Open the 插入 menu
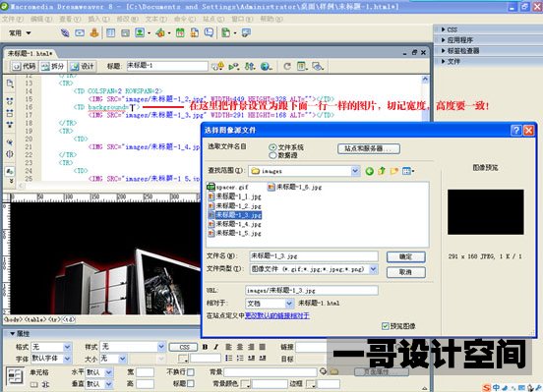543x392 pixels. pos(98,19)
